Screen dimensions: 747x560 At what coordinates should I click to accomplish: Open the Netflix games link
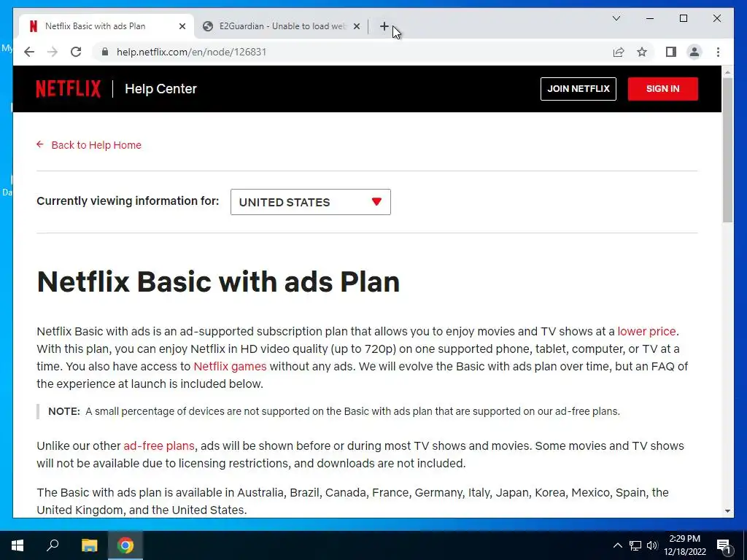(230, 366)
